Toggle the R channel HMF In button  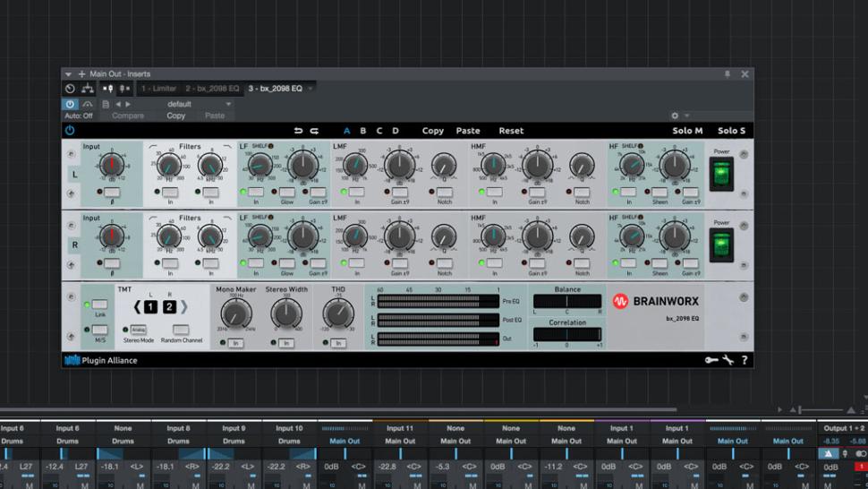coord(494,263)
